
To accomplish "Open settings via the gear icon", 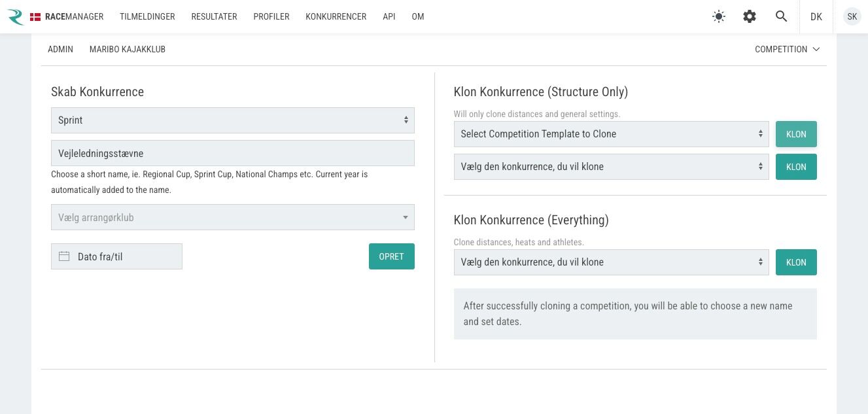I will coord(750,17).
